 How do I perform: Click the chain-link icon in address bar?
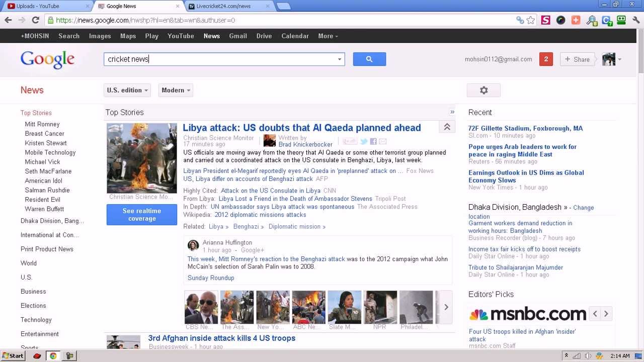click(x=520, y=20)
